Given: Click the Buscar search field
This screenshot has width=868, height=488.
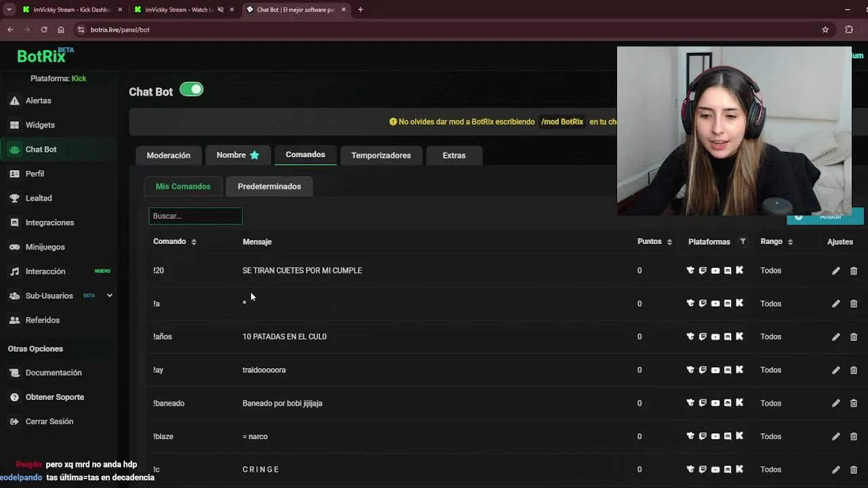Looking at the screenshot, I should [x=195, y=216].
